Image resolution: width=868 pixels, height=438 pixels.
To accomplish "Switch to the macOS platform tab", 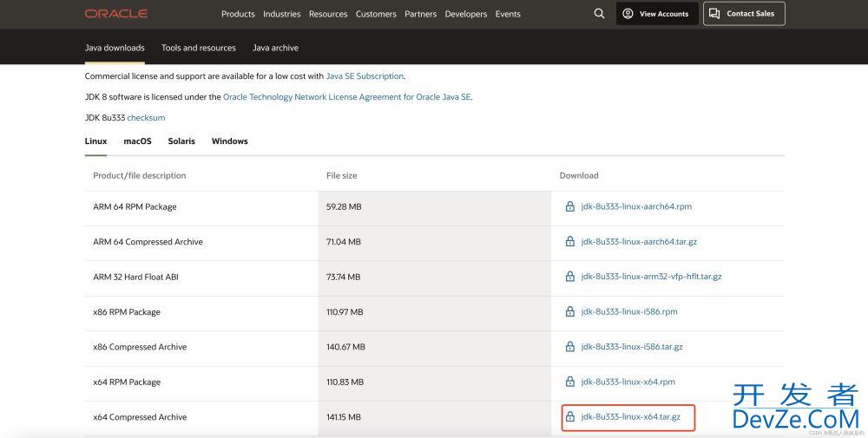I will [x=137, y=141].
